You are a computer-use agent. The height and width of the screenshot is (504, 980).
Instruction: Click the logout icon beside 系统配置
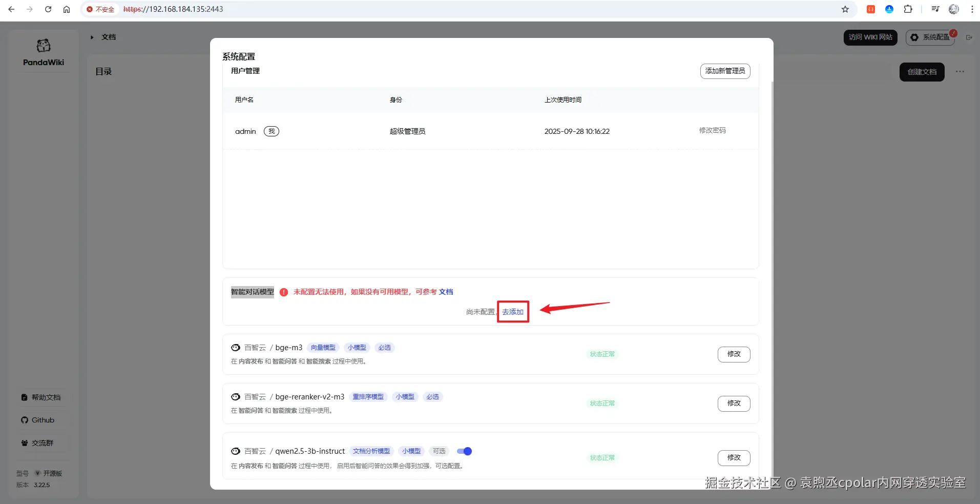(x=969, y=37)
